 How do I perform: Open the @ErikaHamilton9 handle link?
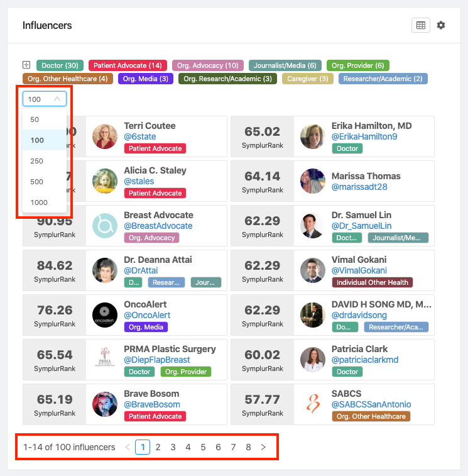364,136
